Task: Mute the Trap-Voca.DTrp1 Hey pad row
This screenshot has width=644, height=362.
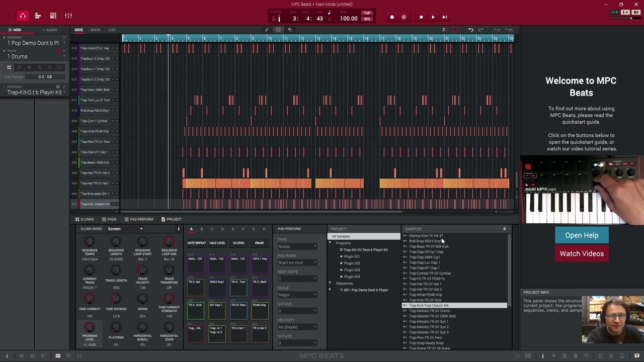Action: [112, 48]
